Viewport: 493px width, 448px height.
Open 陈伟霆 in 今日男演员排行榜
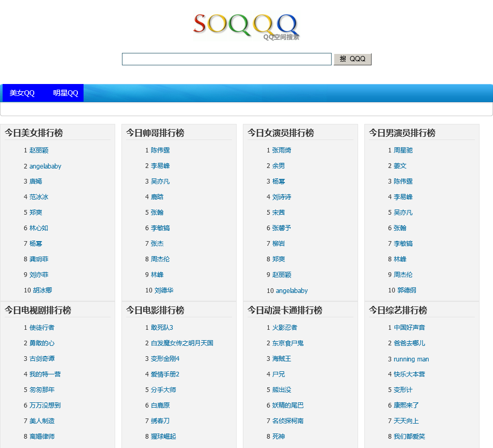[403, 181]
